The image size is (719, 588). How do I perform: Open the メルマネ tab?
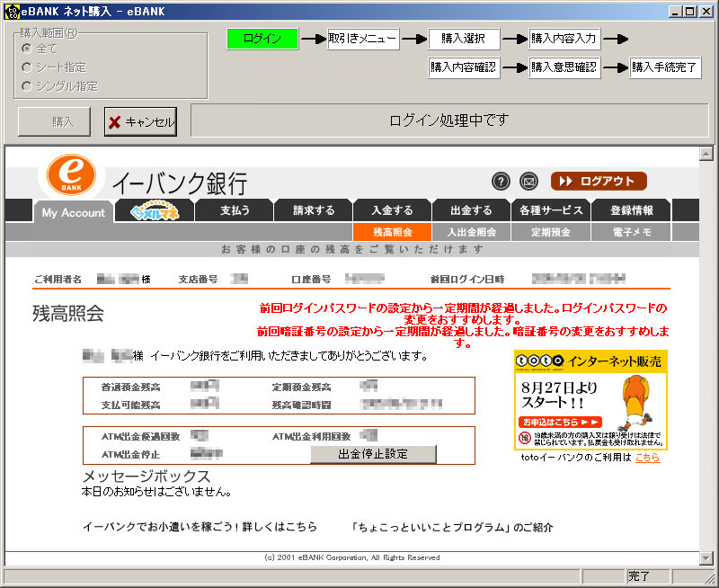coord(155,212)
